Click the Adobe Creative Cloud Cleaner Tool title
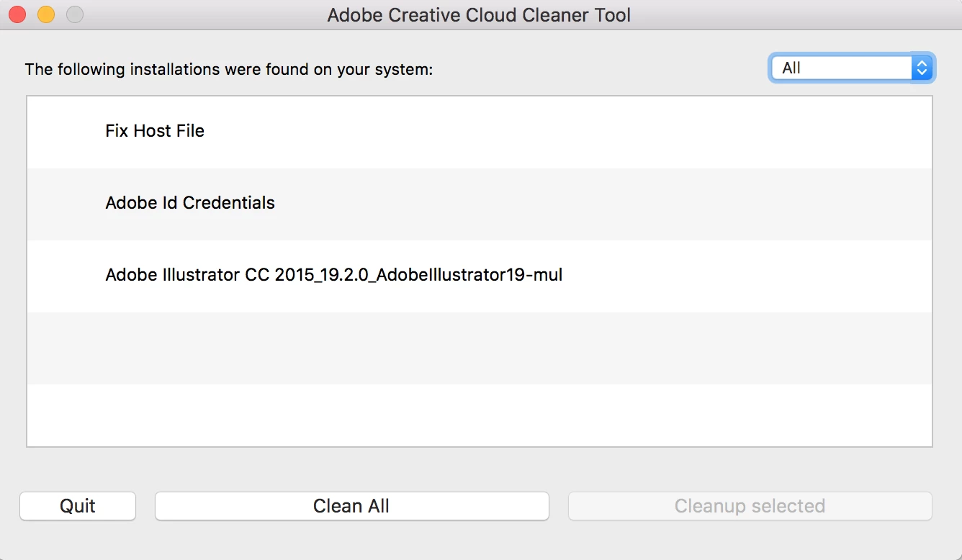 [x=479, y=15]
